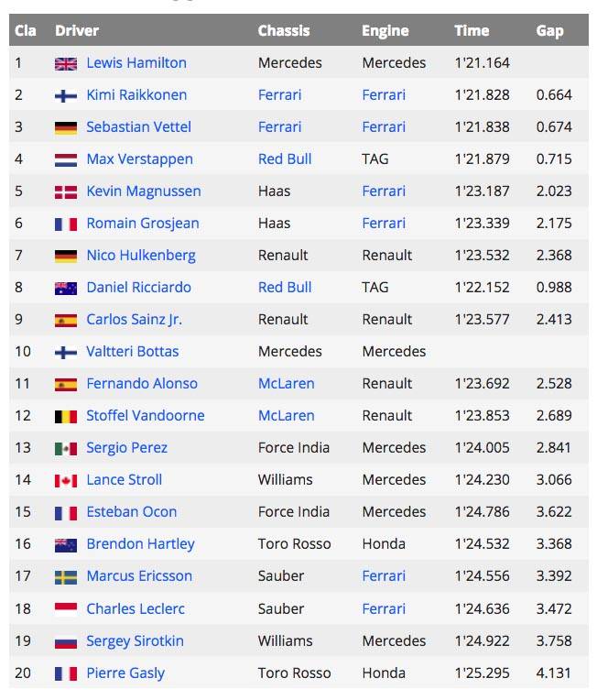Click the Mexican flag beside Sergio Perez
The height and width of the screenshot is (700, 597).
click(x=66, y=449)
